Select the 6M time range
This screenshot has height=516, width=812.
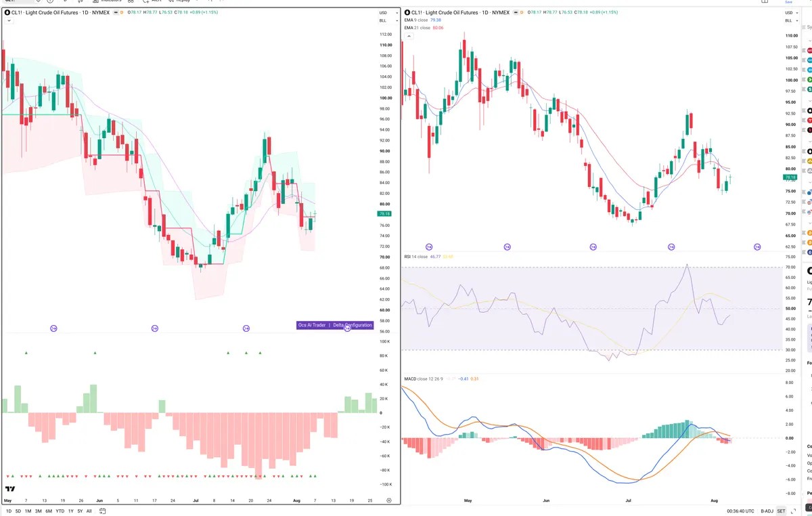[x=49, y=511]
